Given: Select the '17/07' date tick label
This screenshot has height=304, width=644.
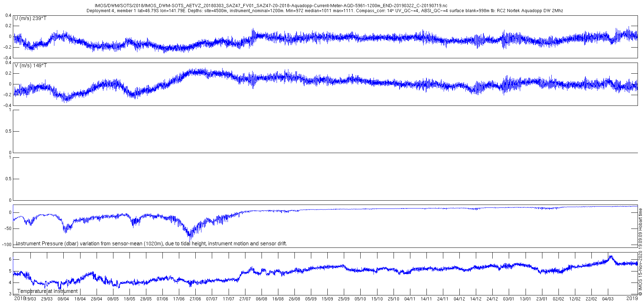Looking at the screenshot, I should pyautogui.click(x=228, y=299).
